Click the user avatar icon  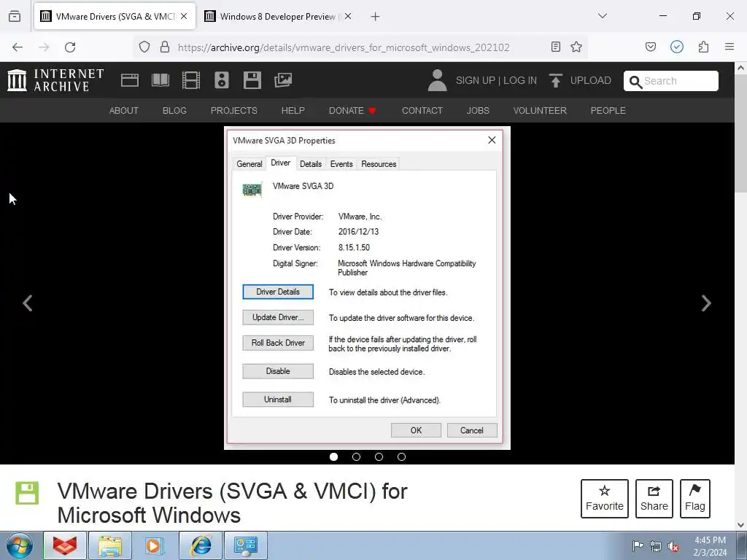[437, 80]
